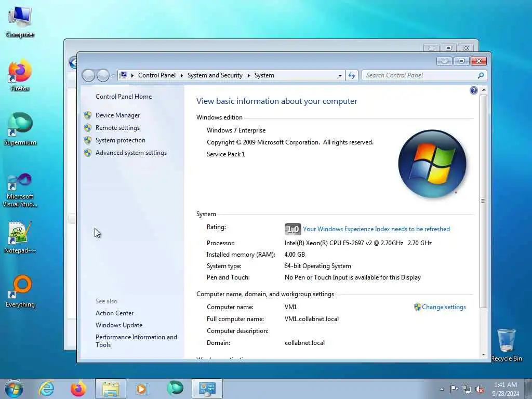Open the recent pages dropdown arrow
The image size is (532, 399).
pyautogui.click(x=113, y=76)
